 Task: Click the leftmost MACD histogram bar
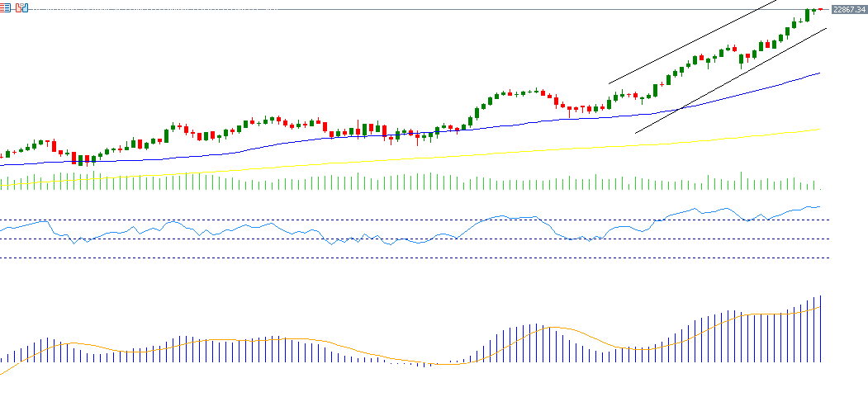2,361
